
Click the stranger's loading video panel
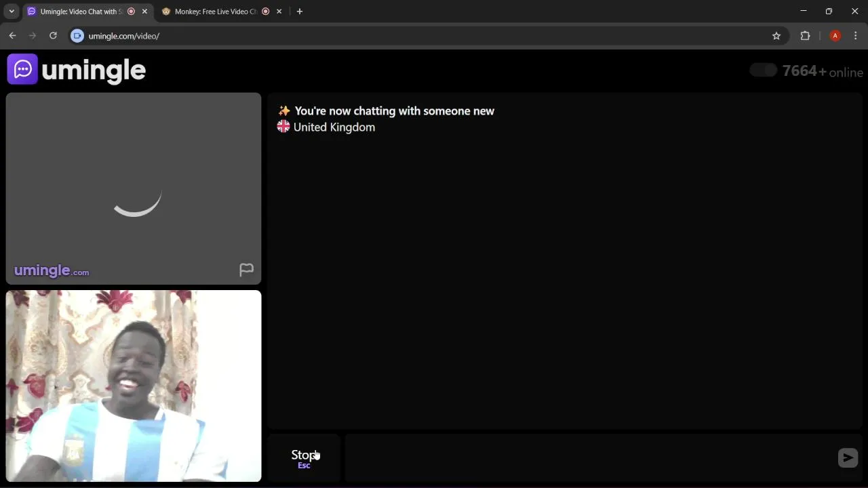point(134,188)
